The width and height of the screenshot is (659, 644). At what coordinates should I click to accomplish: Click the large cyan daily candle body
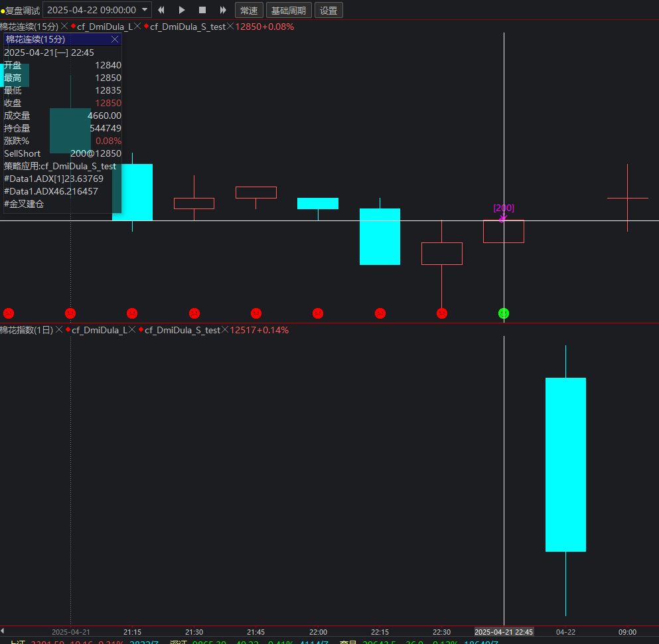pos(565,464)
